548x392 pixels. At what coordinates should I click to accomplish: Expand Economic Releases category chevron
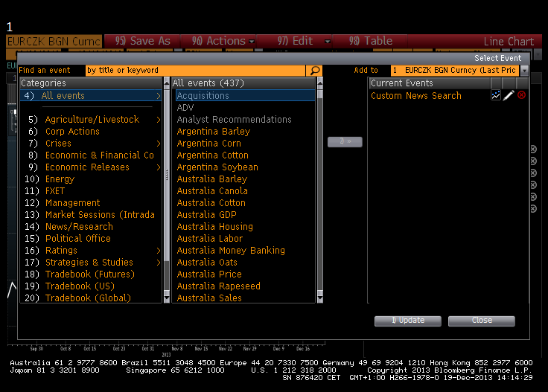(159, 167)
